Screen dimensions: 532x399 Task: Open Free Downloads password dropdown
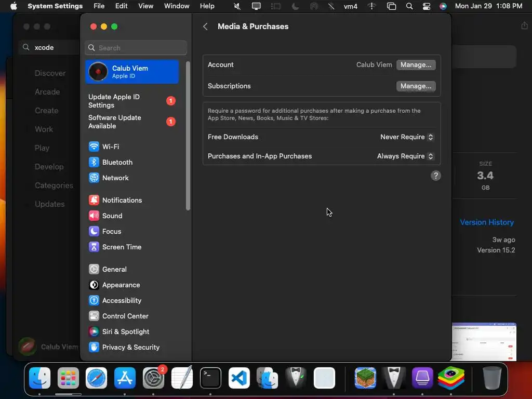coord(406,137)
